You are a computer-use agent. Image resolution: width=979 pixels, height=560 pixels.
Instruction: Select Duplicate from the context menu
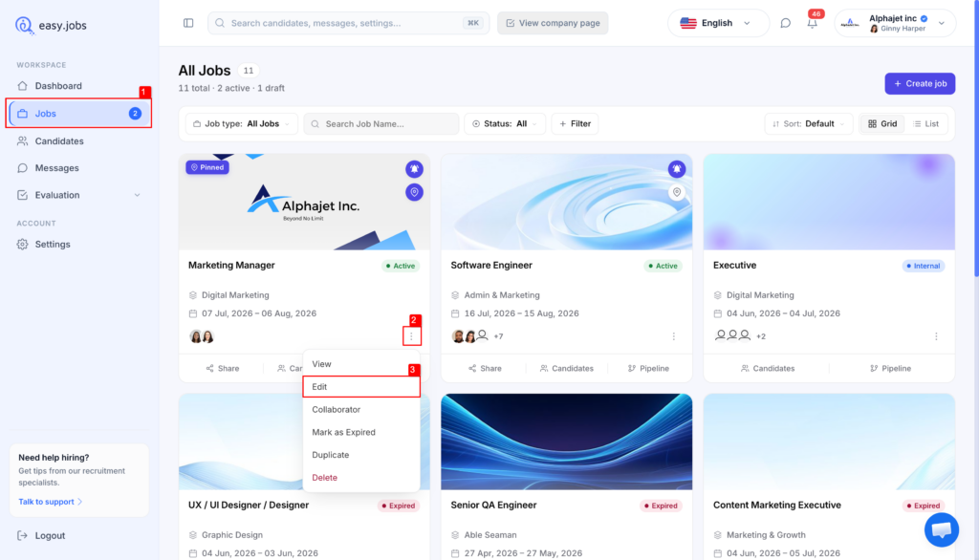pyautogui.click(x=361, y=455)
